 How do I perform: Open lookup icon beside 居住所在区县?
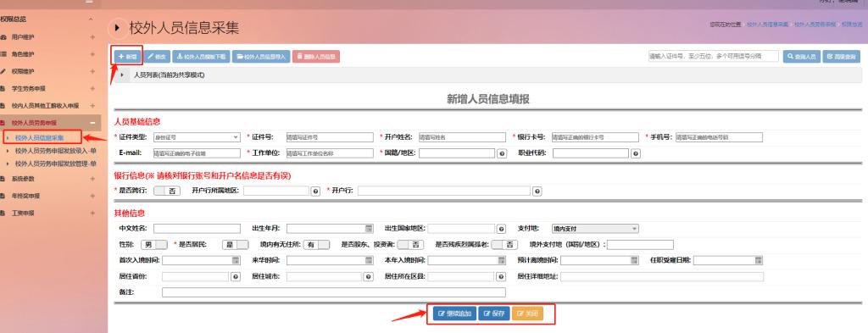tap(501, 276)
